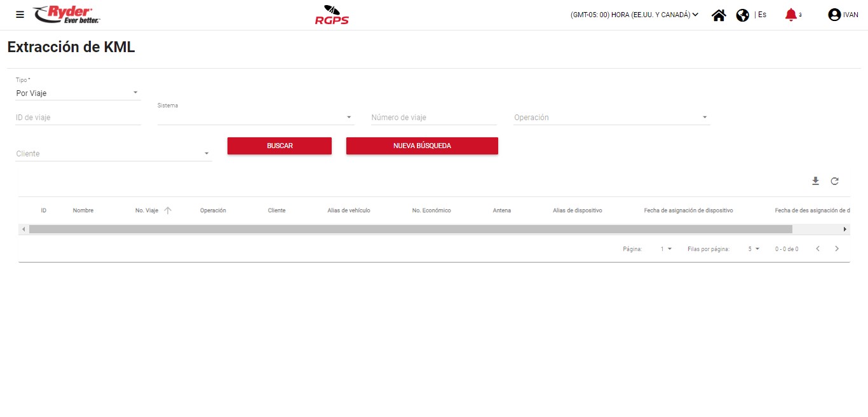Focus the ID de viaje field
Screen dimensions: 868x417
[78, 118]
